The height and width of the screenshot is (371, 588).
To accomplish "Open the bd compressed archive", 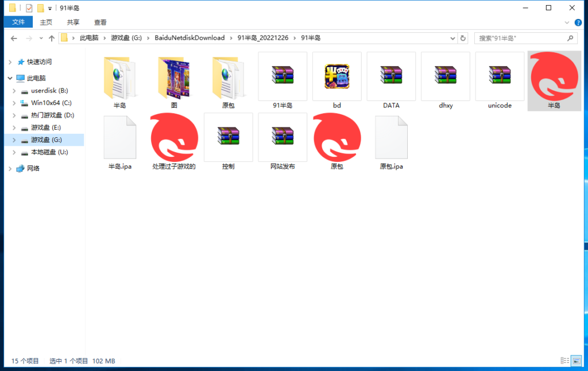I will pyautogui.click(x=336, y=76).
